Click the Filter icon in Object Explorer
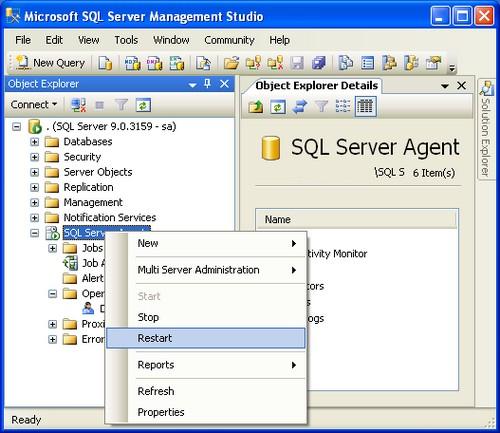This screenshot has height=433, width=500. pyautogui.click(x=121, y=105)
